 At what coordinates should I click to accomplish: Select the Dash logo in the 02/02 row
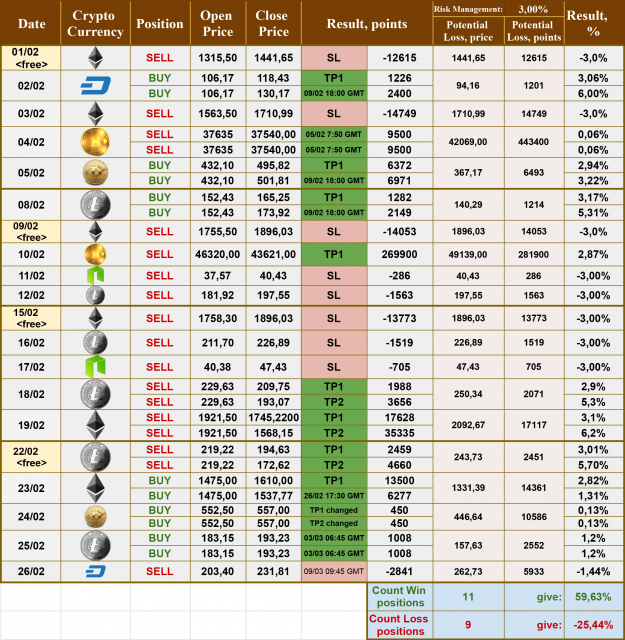tap(96, 87)
